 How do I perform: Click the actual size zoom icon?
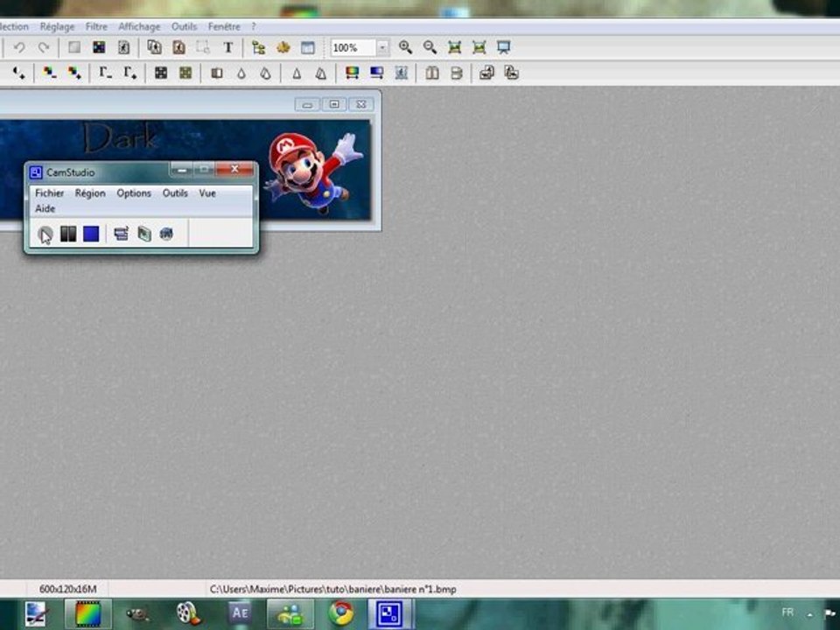(454, 47)
